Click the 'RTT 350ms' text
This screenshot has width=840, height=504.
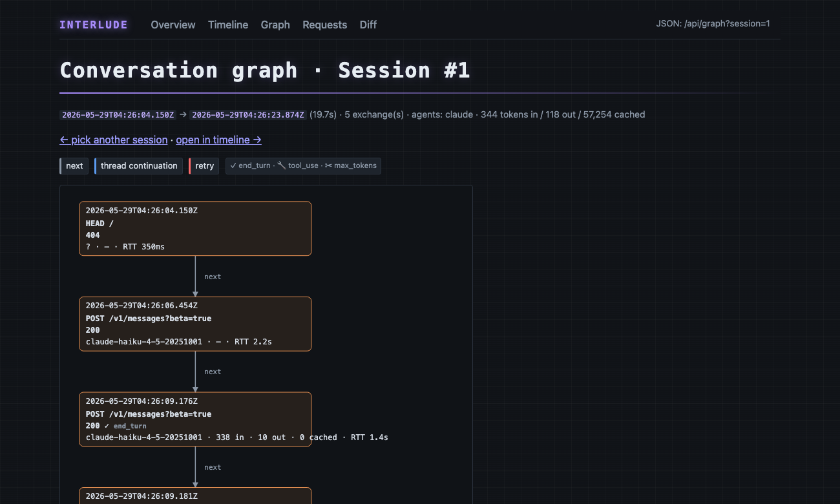tap(143, 247)
